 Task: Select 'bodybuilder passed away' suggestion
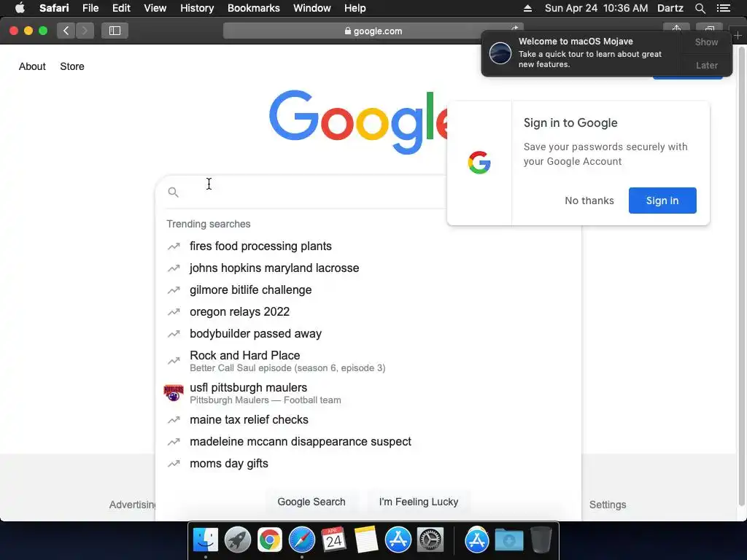(368, 334)
